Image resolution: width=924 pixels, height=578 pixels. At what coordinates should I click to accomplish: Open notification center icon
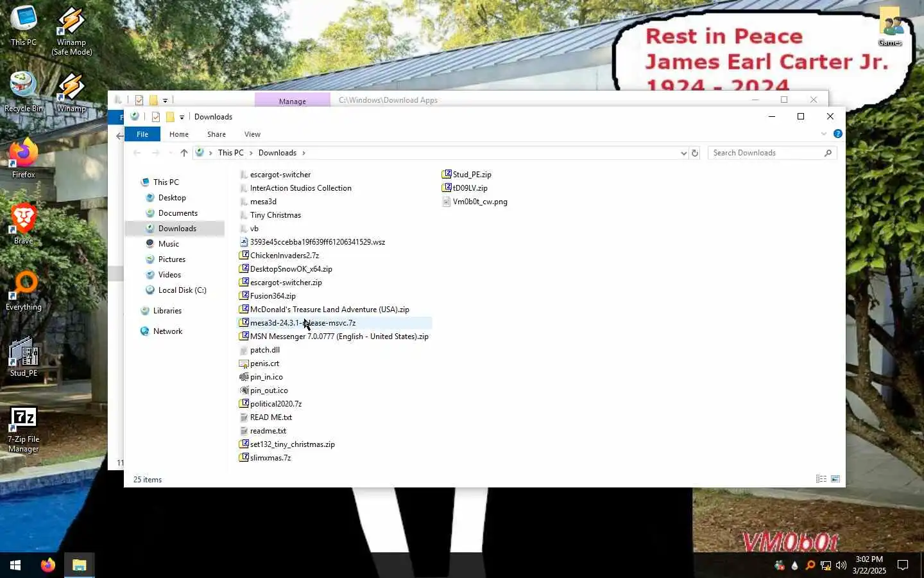pyautogui.click(x=903, y=565)
